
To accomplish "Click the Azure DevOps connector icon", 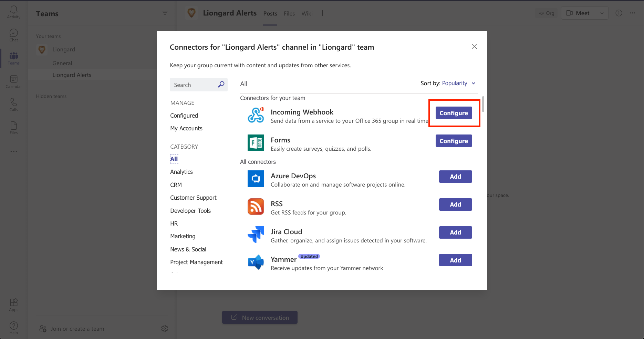I will pyautogui.click(x=256, y=179).
